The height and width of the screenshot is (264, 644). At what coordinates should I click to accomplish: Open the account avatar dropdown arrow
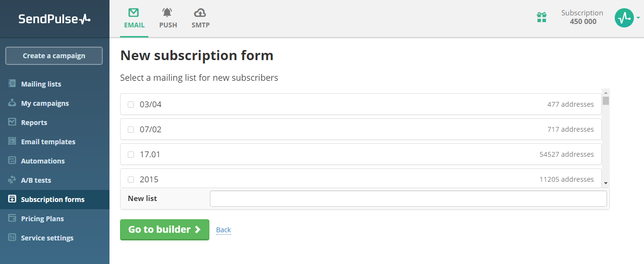pyautogui.click(x=638, y=18)
